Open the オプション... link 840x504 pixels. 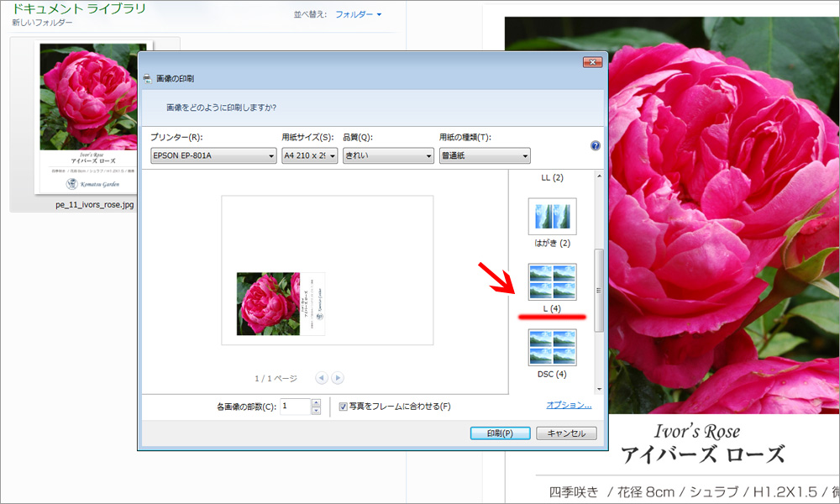(x=569, y=405)
